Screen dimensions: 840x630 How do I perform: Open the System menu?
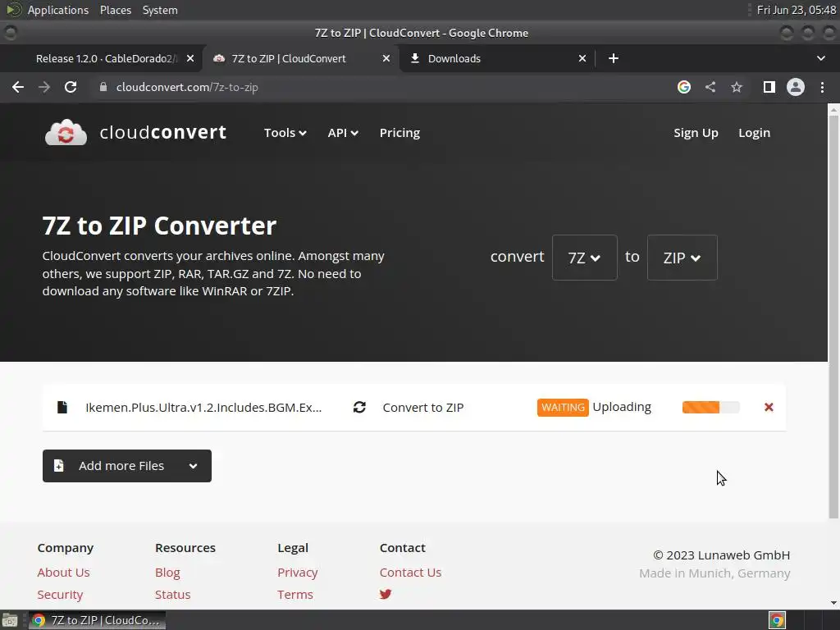tap(160, 10)
